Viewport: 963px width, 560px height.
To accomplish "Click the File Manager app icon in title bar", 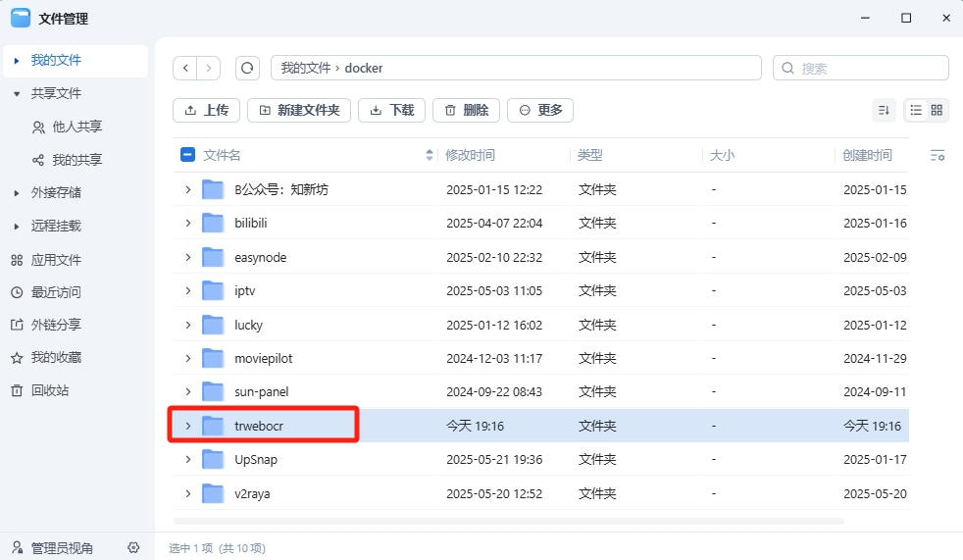I will [21, 18].
